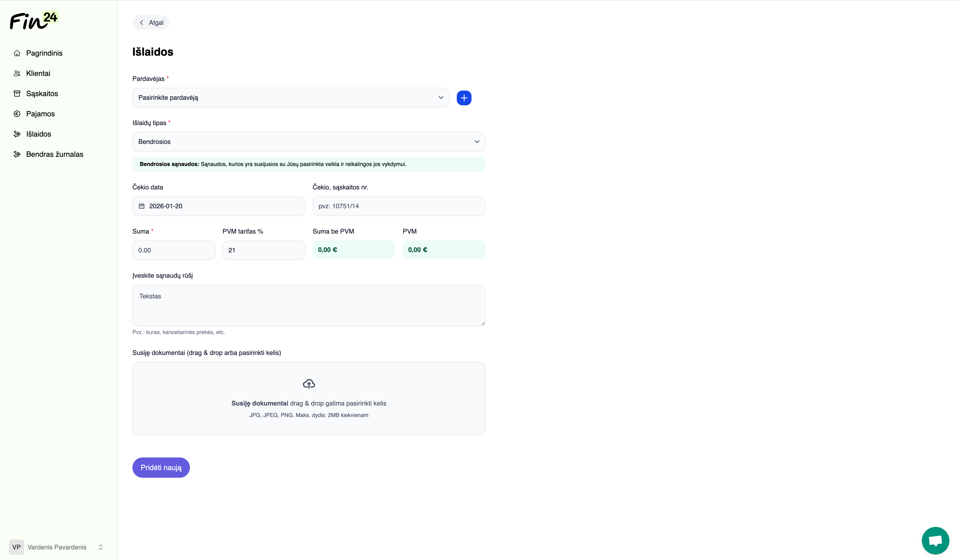Screen dimensions: 960x560
Task: Click the archive box icon beside Sąskaitos
Action: (17, 93)
